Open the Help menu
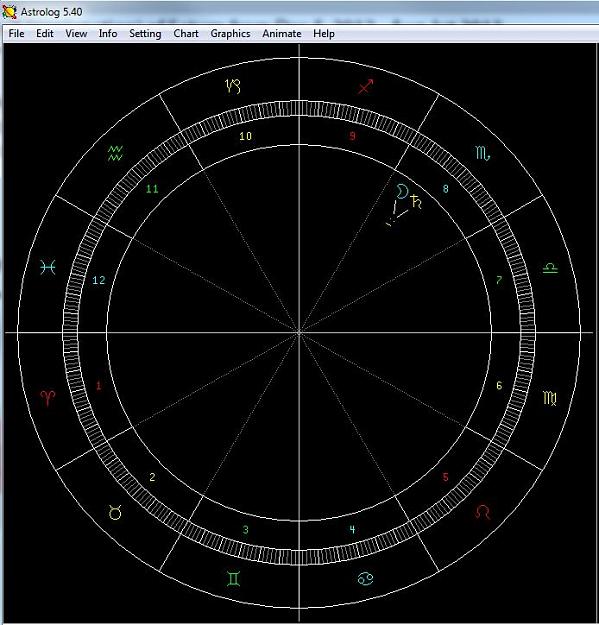Viewport: 599px width, 625px height. [x=324, y=33]
